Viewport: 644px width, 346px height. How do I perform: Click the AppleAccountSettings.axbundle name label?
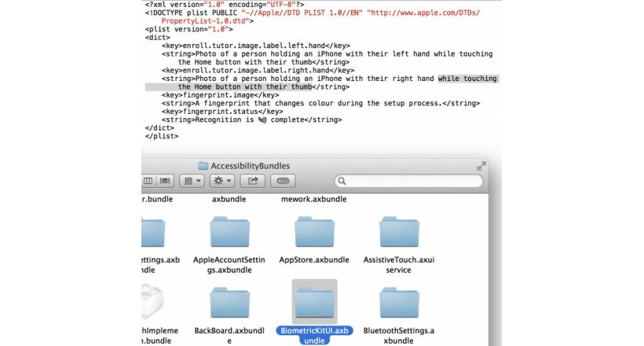(x=229, y=265)
